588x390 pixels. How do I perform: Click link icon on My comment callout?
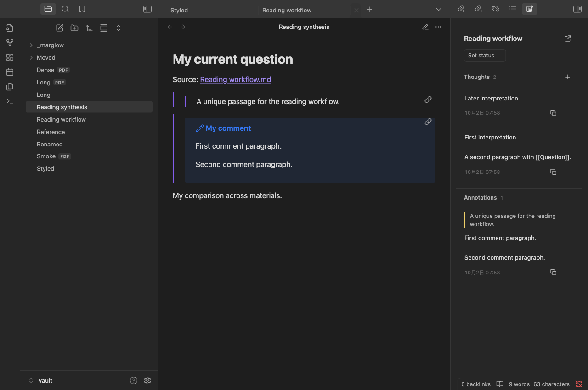click(428, 122)
